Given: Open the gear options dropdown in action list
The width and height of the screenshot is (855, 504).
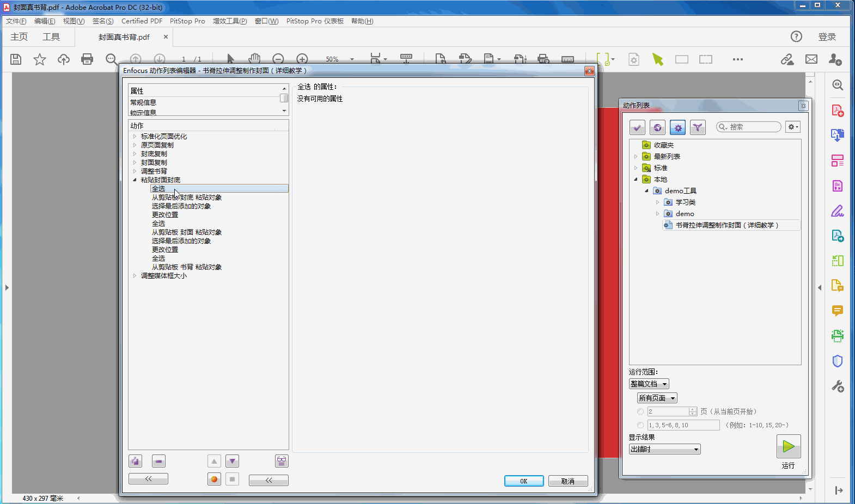Looking at the screenshot, I should [793, 127].
